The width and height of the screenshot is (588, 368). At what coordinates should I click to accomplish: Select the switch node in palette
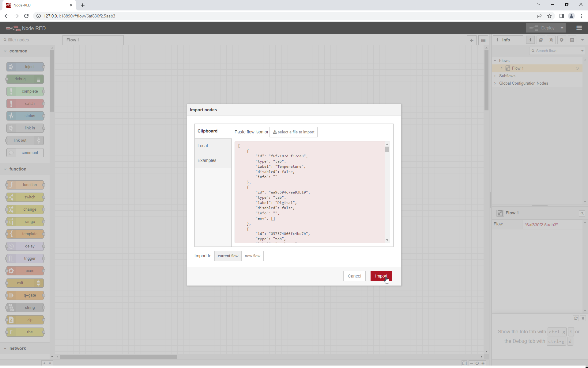tap(25, 197)
